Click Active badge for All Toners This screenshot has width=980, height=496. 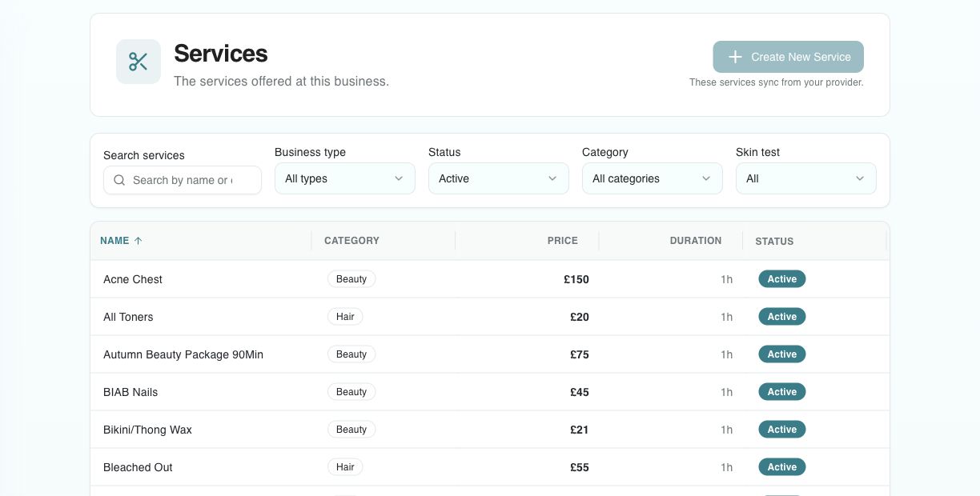pos(782,317)
